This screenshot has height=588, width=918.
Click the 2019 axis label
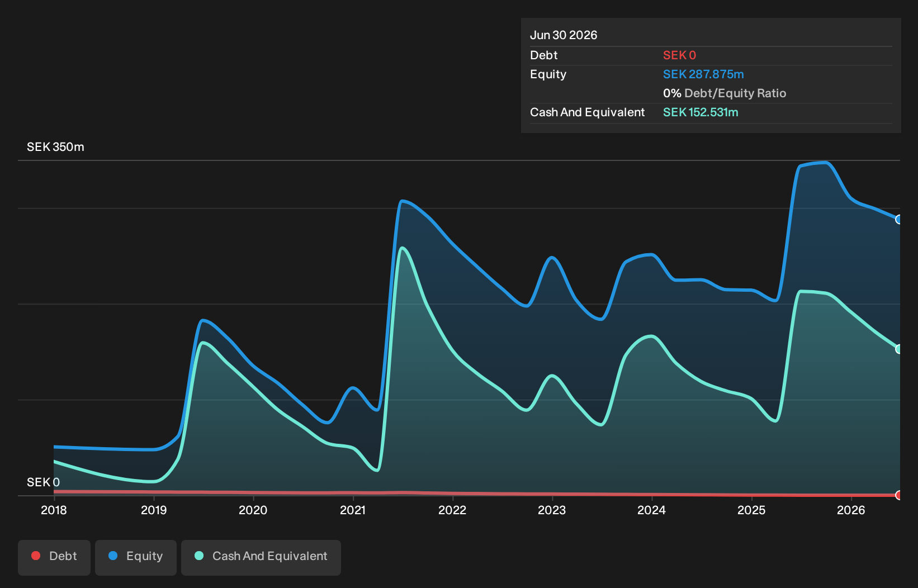pyautogui.click(x=154, y=510)
